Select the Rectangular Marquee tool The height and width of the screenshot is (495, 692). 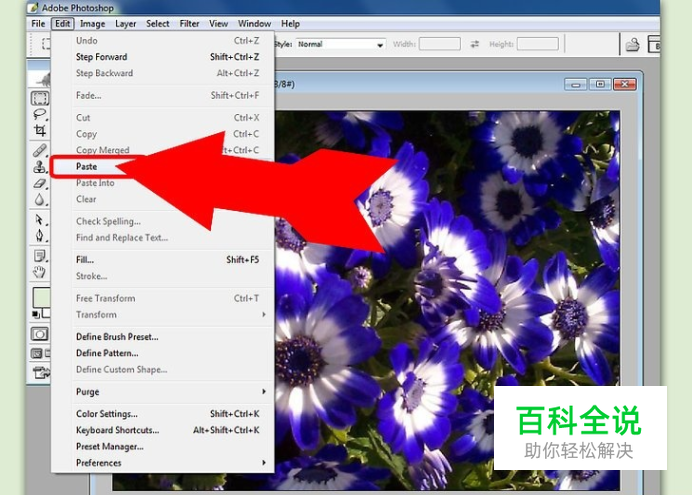pos(39,98)
